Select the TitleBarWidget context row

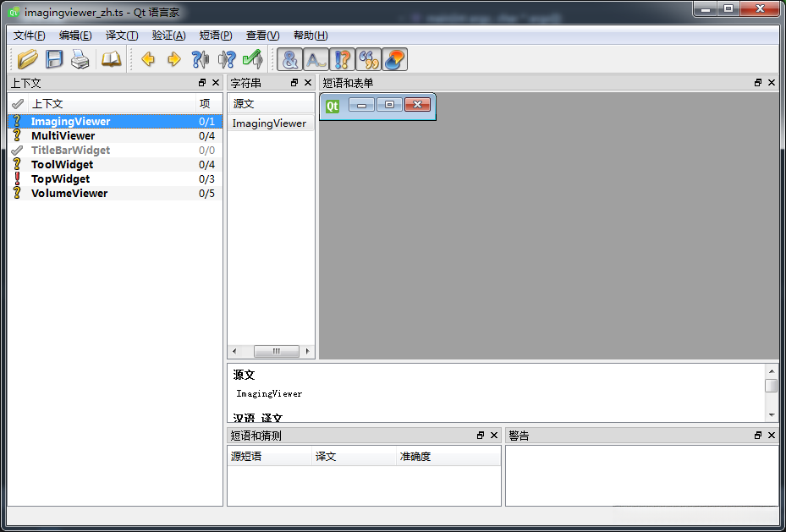point(115,151)
